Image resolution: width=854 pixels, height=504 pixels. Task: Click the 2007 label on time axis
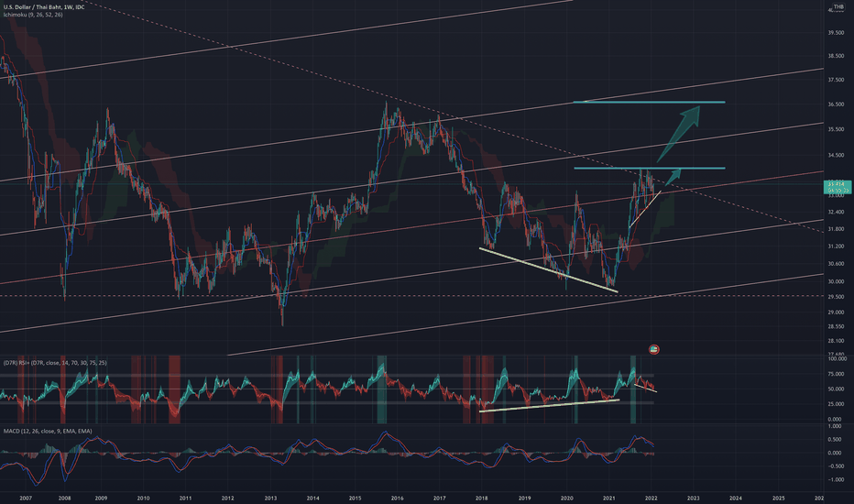(x=25, y=498)
